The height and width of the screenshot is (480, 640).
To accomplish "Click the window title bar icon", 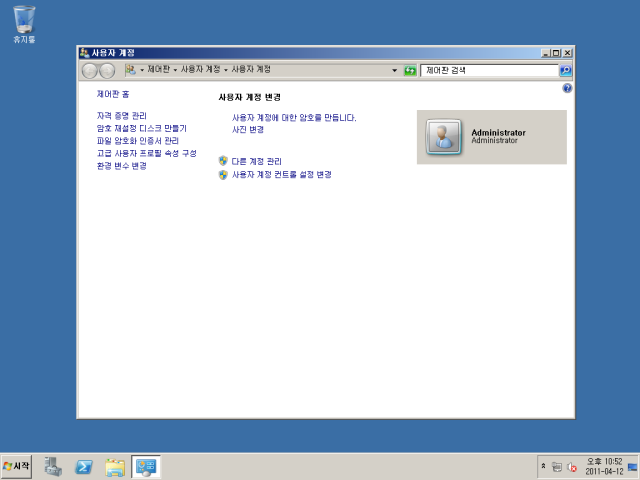I will (x=84, y=53).
